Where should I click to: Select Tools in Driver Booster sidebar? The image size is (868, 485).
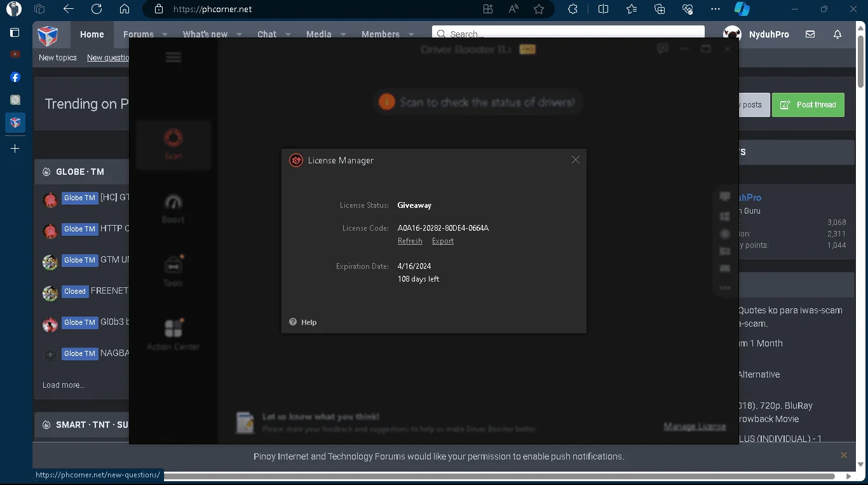tap(173, 272)
